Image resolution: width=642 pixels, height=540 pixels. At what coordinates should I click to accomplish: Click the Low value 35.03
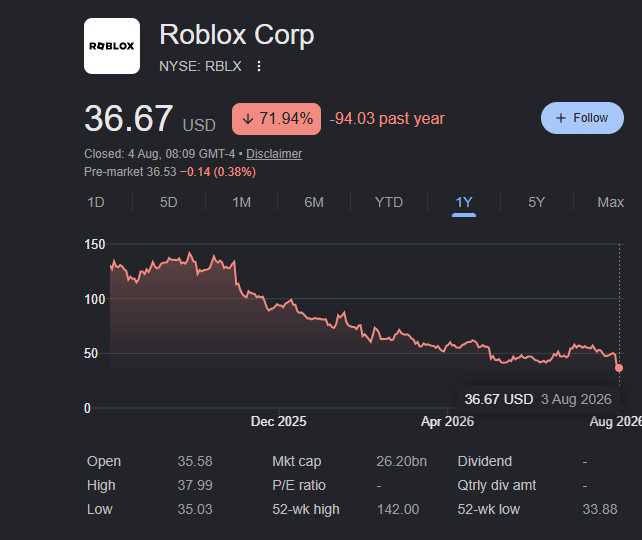[x=195, y=509]
